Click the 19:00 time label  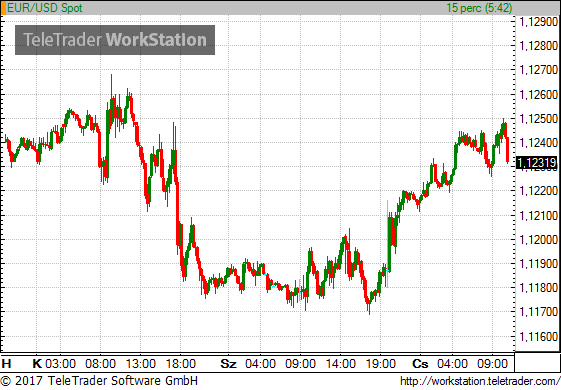pos(380,364)
